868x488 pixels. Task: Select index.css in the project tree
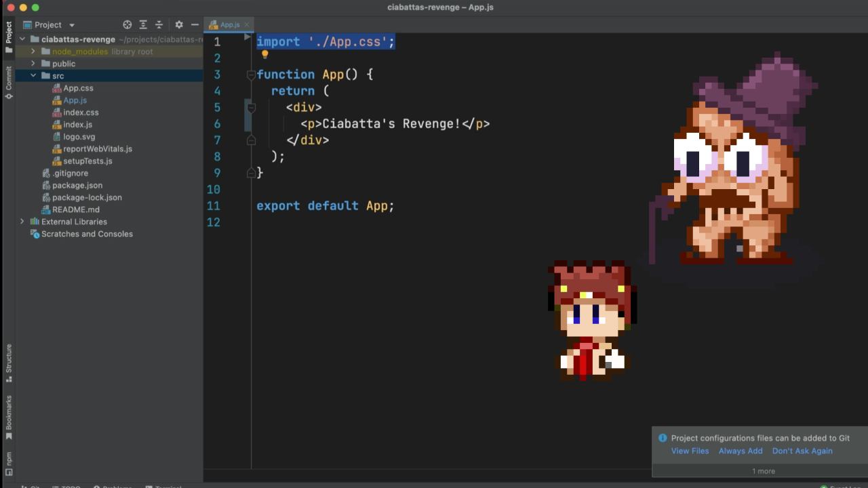coord(81,113)
